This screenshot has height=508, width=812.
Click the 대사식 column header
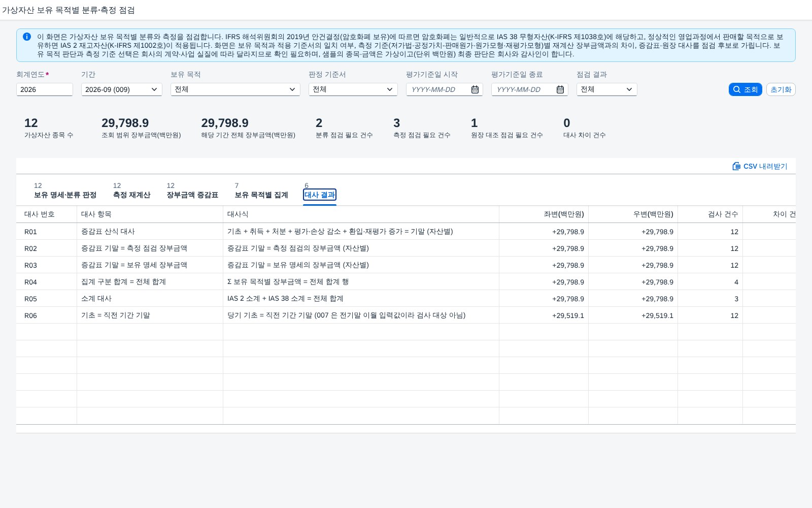pyautogui.click(x=361, y=214)
